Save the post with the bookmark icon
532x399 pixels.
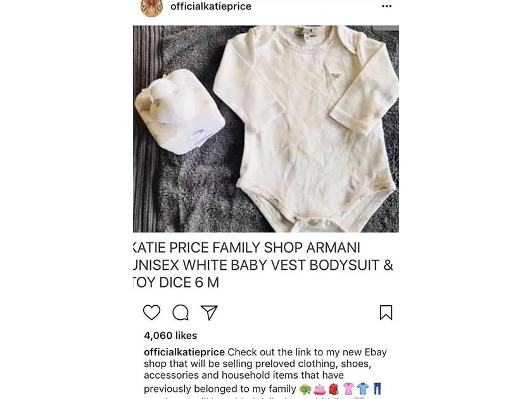click(386, 312)
